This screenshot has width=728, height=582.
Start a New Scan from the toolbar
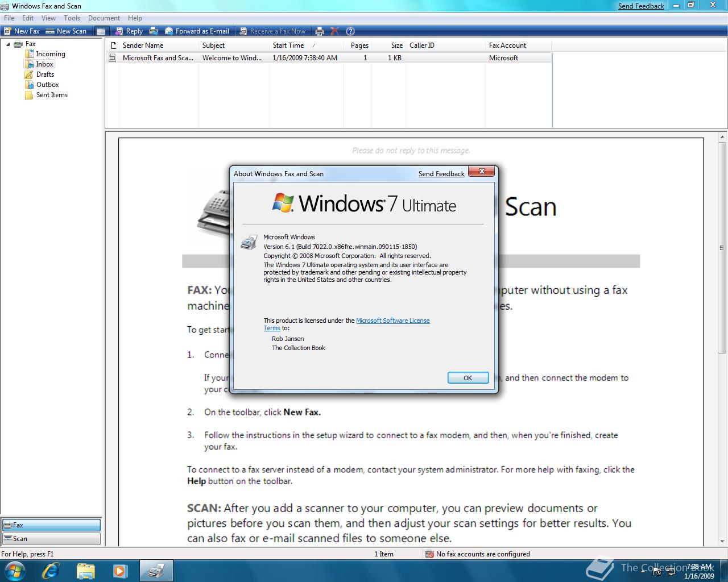[x=66, y=31]
